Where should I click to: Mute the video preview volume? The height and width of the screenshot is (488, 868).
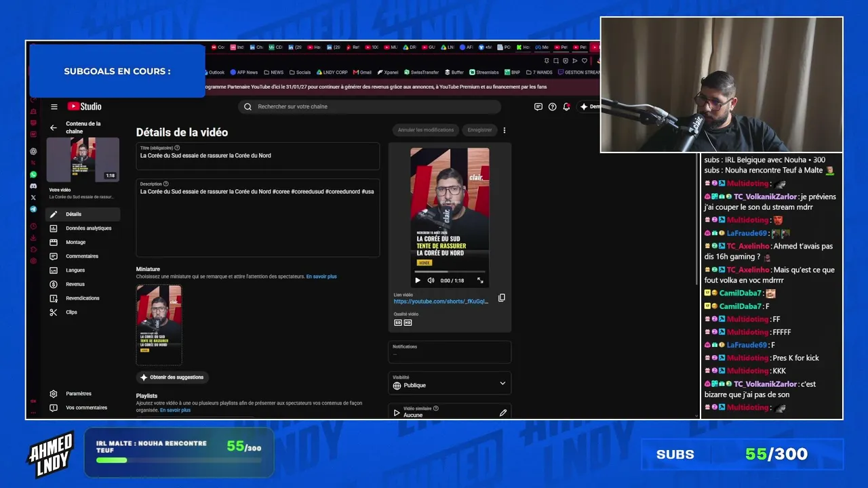click(431, 281)
